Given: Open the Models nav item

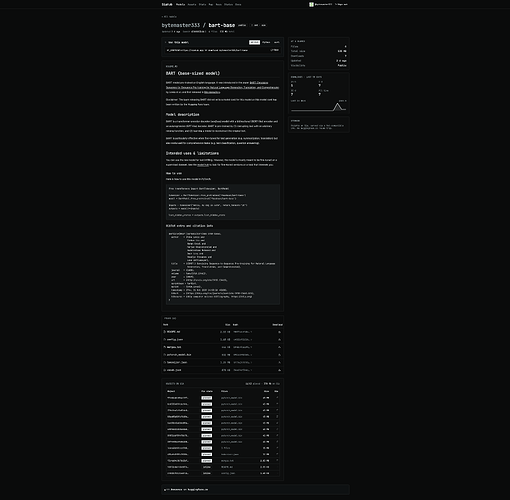Looking at the screenshot, I should coord(180,5).
